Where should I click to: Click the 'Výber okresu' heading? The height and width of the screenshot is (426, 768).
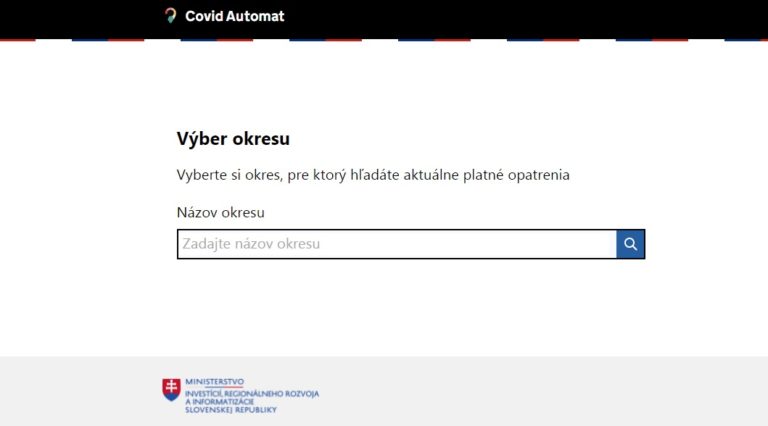click(233, 139)
